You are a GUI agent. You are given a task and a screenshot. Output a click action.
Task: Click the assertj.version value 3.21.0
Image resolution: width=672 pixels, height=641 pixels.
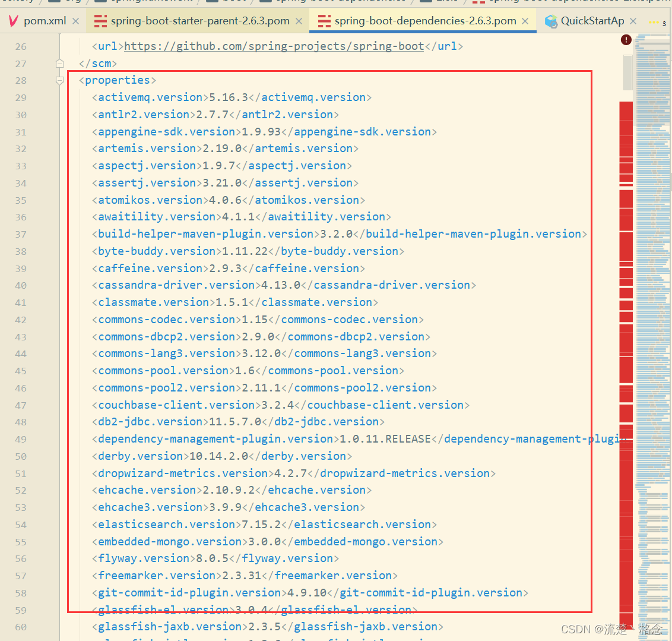pyautogui.click(x=222, y=182)
